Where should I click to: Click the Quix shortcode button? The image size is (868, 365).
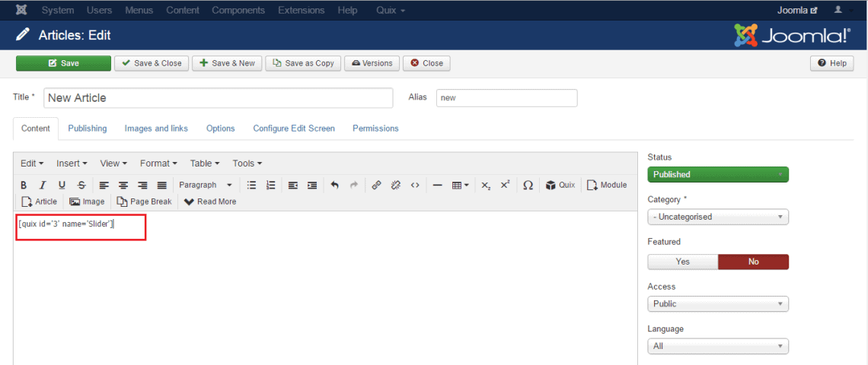click(560, 185)
